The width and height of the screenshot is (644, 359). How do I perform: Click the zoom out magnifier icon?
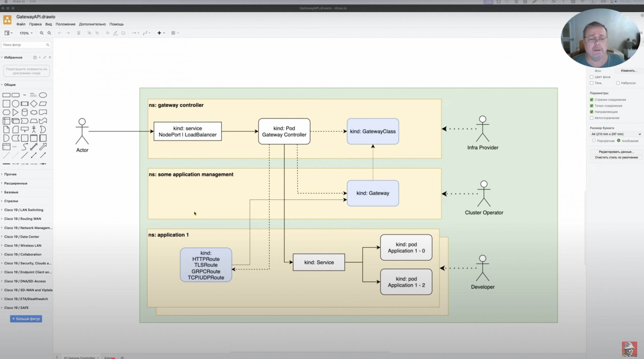click(x=49, y=33)
